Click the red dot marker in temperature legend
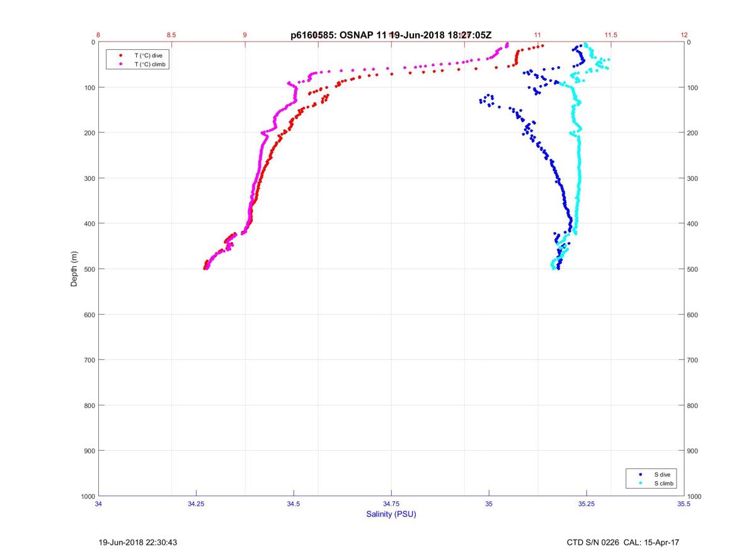756x558 pixels. pos(120,55)
